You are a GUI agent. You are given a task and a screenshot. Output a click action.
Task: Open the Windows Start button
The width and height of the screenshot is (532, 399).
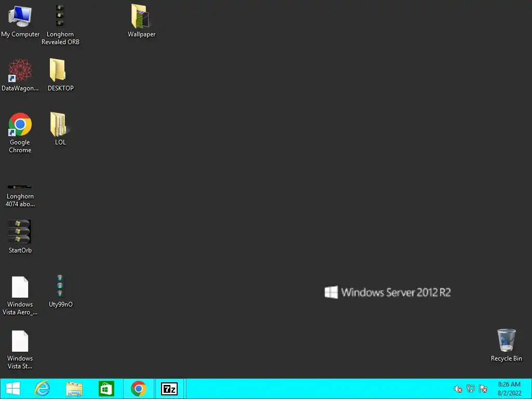click(13, 389)
